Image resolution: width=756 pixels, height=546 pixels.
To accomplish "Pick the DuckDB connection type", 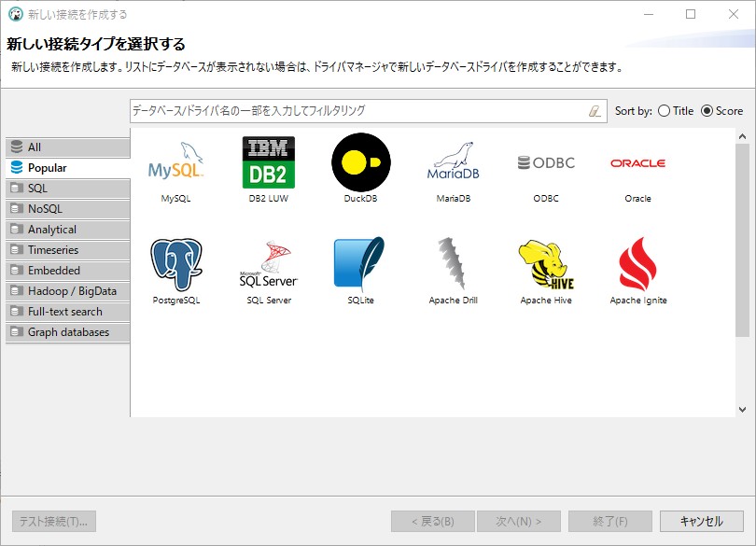I will (x=360, y=162).
